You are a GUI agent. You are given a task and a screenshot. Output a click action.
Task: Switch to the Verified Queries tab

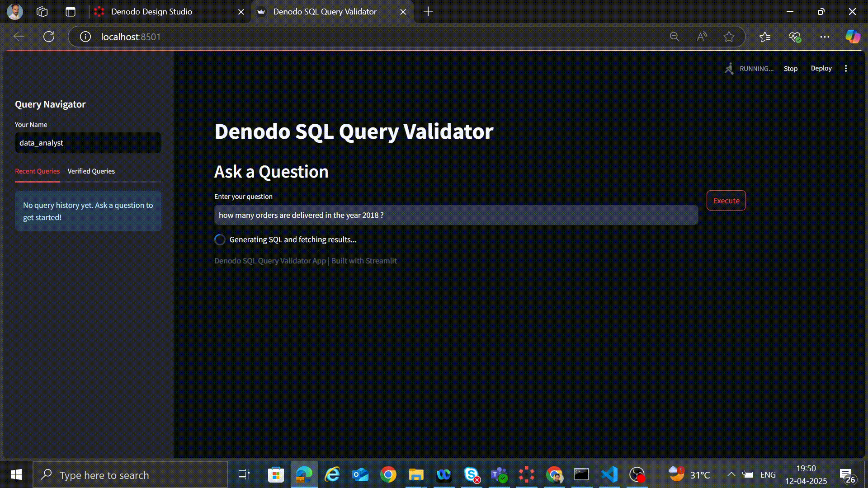(91, 171)
